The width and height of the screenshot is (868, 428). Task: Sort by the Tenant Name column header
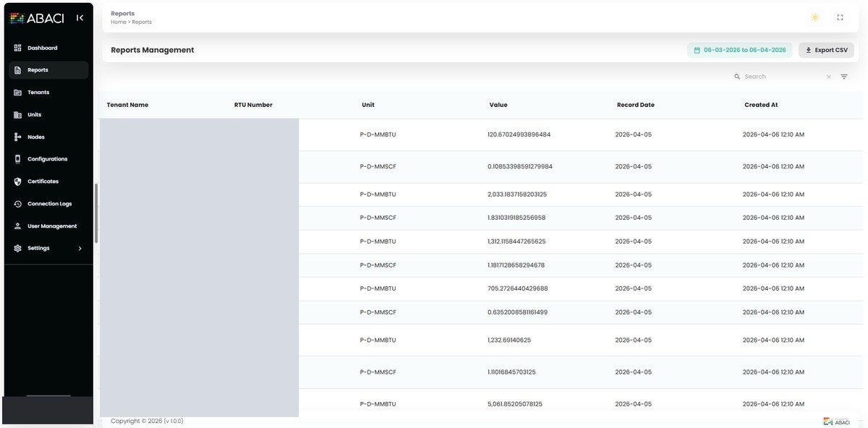tap(127, 105)
